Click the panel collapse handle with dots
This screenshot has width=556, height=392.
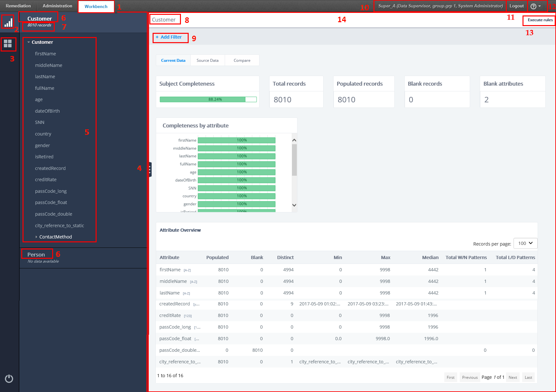(x=150, y=170)
